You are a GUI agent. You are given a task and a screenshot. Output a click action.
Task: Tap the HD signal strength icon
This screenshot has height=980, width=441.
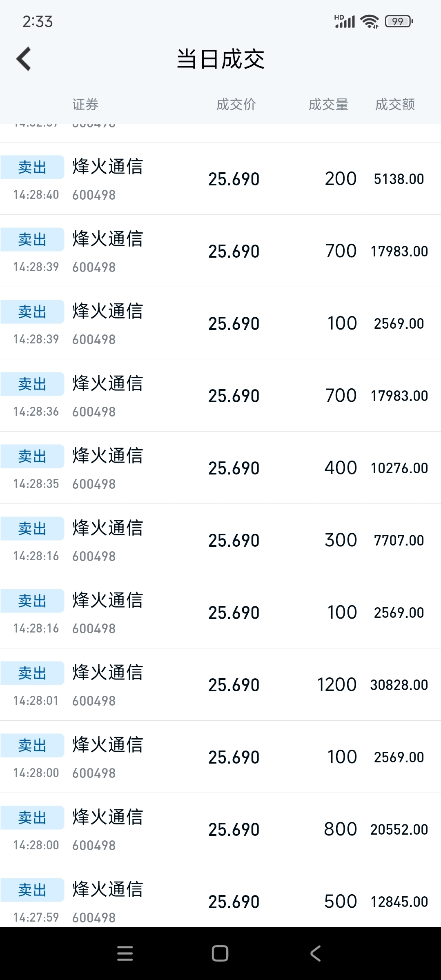pos(345,21)
